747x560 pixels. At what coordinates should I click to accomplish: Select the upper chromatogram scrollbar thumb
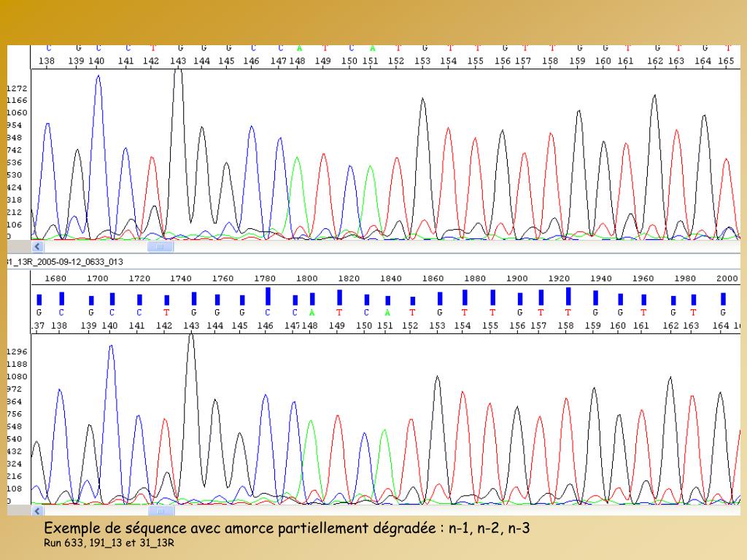pyautogui.click(x=160, y=246)
